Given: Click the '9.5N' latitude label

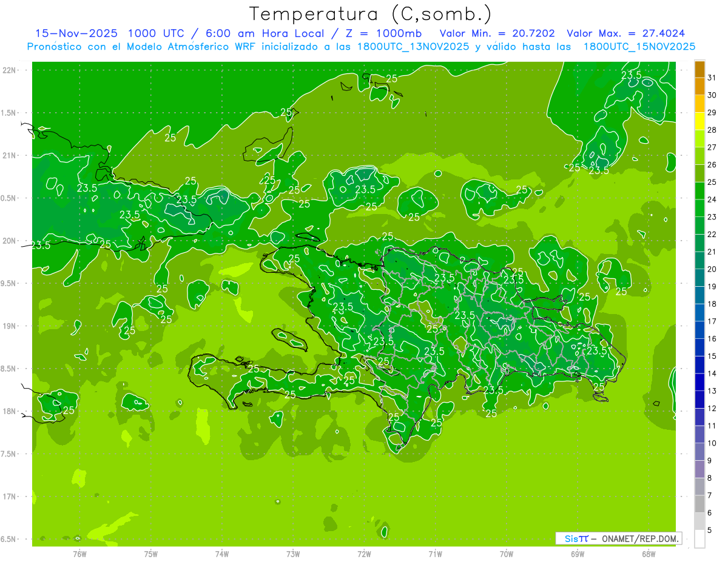Looking at the screenshot, I should tap(8, 283).
